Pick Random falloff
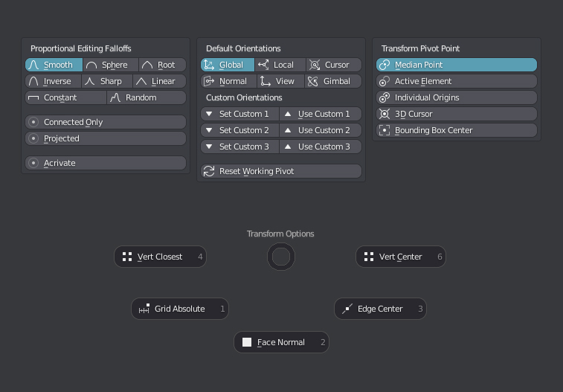The width and height of the screenshot is (563, 392). [147, 97]
